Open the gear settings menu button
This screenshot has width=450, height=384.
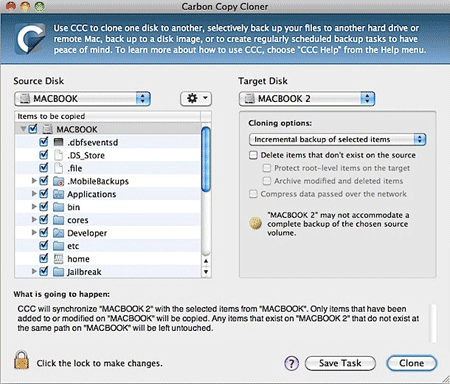[x=196, y=99]
